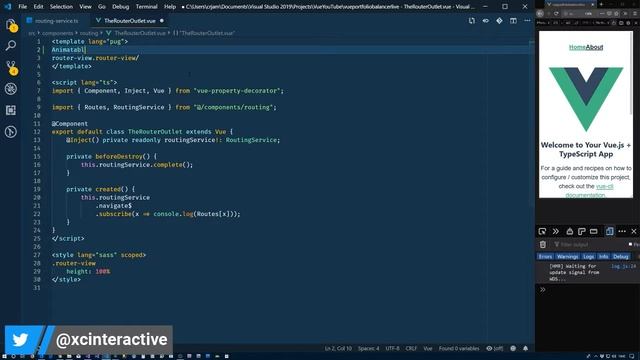Toggle the Info console filter
640x360 pixels.
point(603,256)
